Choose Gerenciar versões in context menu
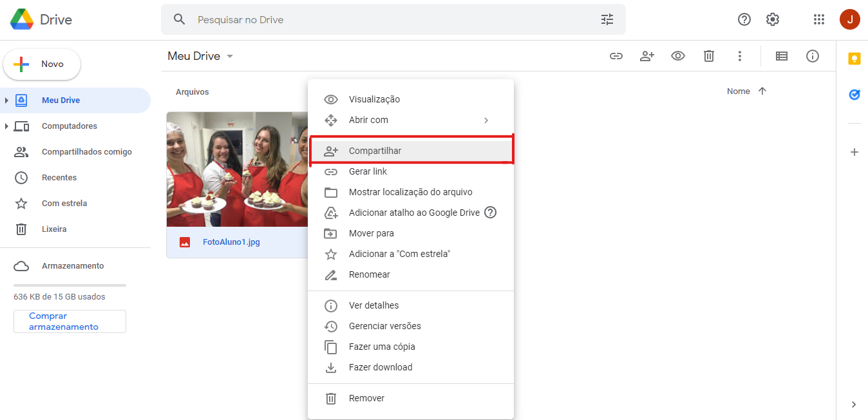Image resolution: width=868 pixels, height=420 pixels. pyautogui.click(x=411, y=326)
